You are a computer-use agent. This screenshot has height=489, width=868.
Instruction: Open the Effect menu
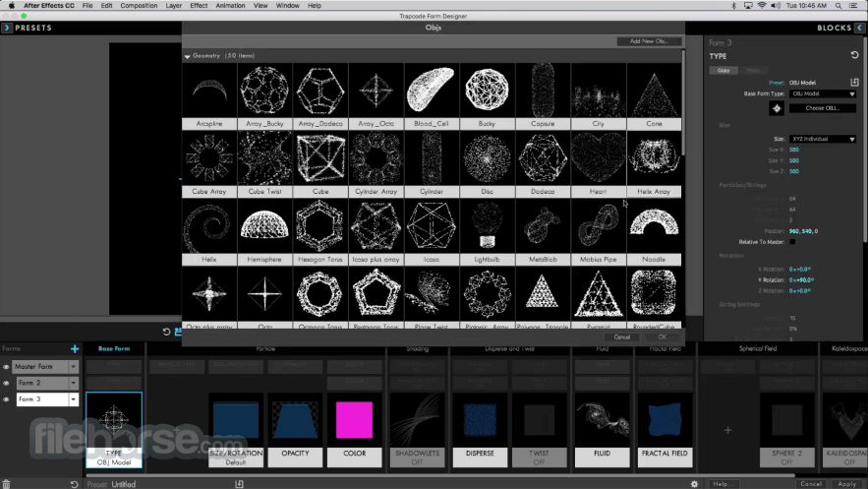(199, 6)
